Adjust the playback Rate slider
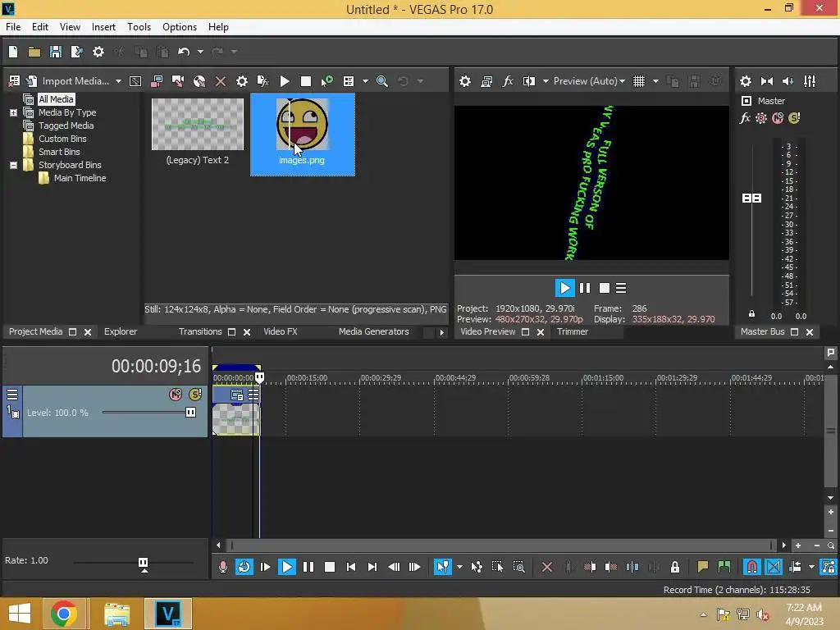This screenshot has height=630, width=840. (x=143, y=563)
